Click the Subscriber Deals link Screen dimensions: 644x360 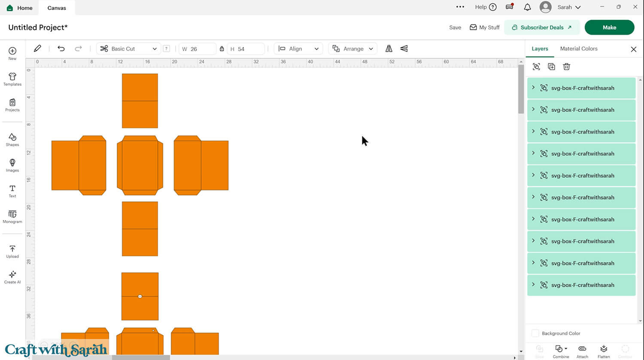pyautogui.click(x=541, y=27)
